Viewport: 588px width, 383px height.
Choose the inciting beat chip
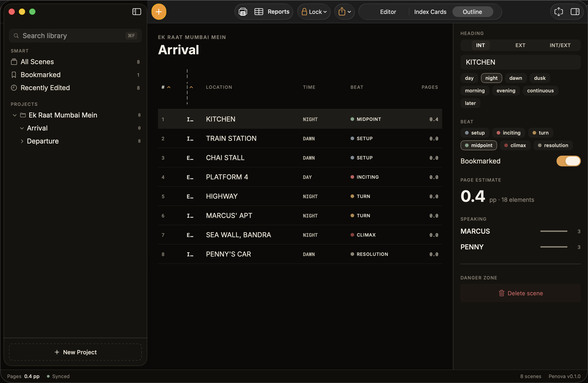[509, 133]
